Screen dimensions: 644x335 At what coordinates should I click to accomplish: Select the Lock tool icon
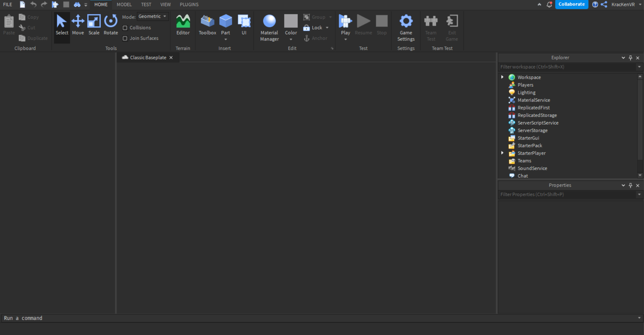pos(306,28)
